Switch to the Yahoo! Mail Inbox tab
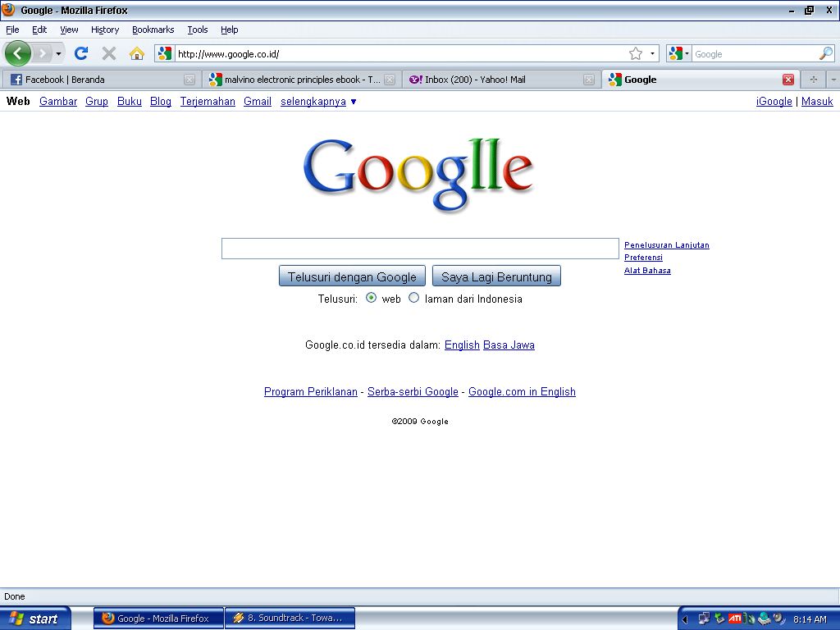The height and width of the screenshot is (630, 840). pos(501,80)
